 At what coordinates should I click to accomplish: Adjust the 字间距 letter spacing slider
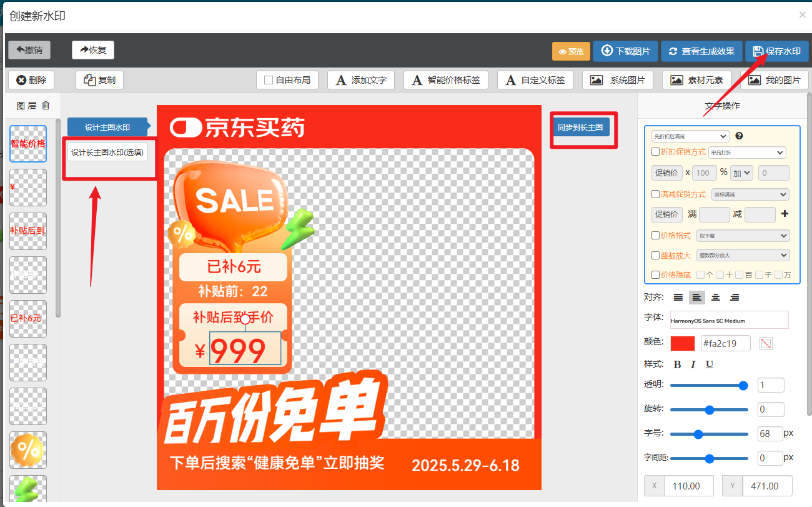709,458
